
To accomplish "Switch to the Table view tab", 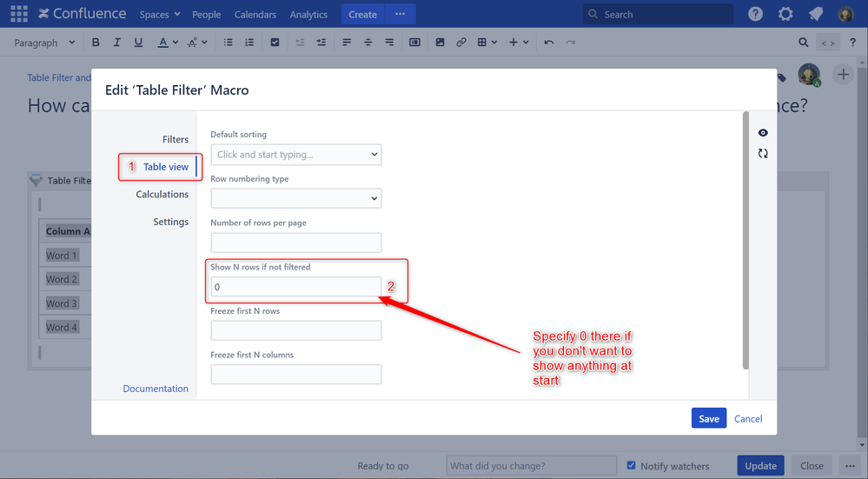I will (x=165, y=167).
